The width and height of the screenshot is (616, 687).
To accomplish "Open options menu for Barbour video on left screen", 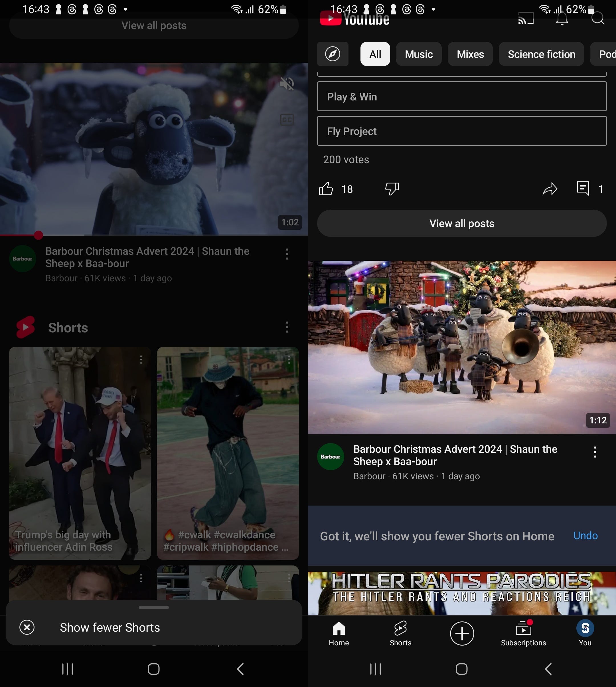I will click(x=287, y=254).
